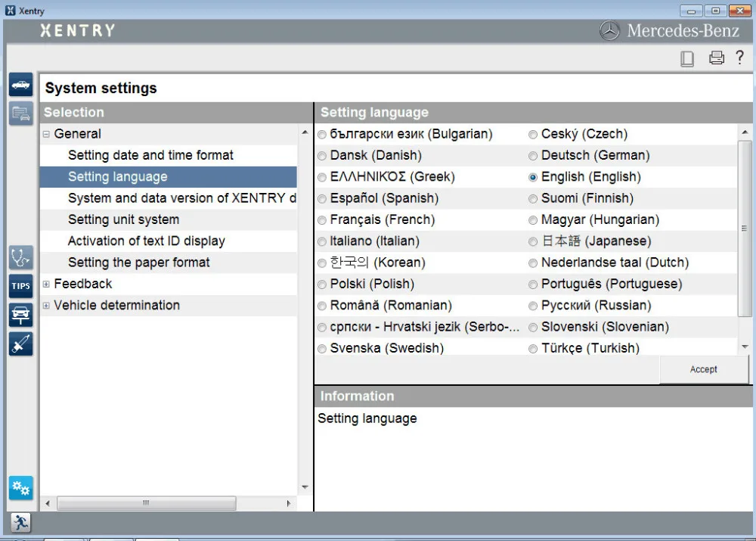
Task: Select Svenska (Swedish) radio button
Action: pyautogui.click(x=322, y=349)
